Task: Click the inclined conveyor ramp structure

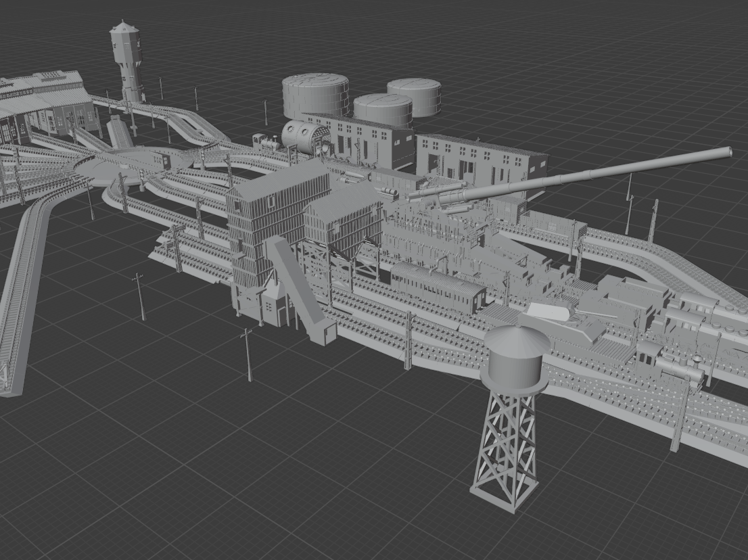Action: [298, 291]
